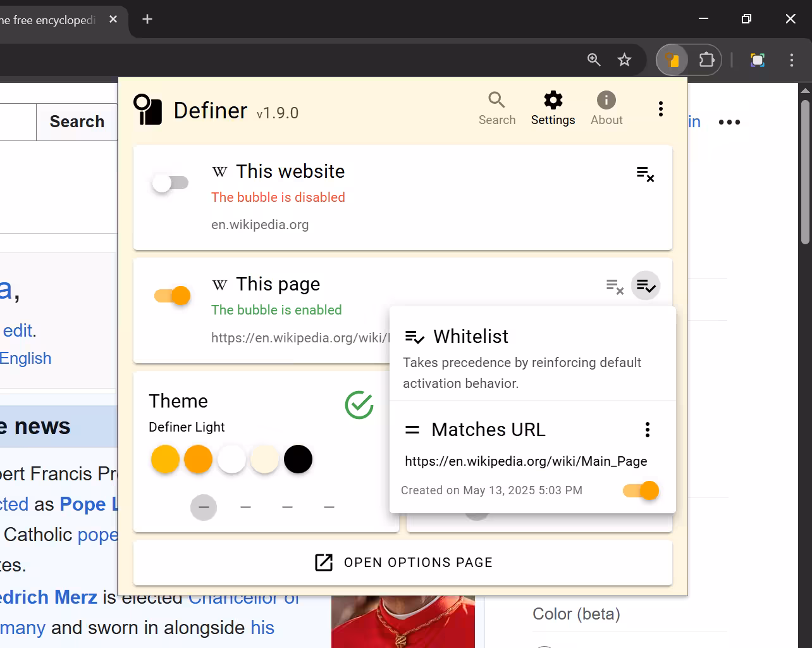Screen dimensions: 812x648
Task: Disable the bubble for This page
Action: tap(172, 296)
